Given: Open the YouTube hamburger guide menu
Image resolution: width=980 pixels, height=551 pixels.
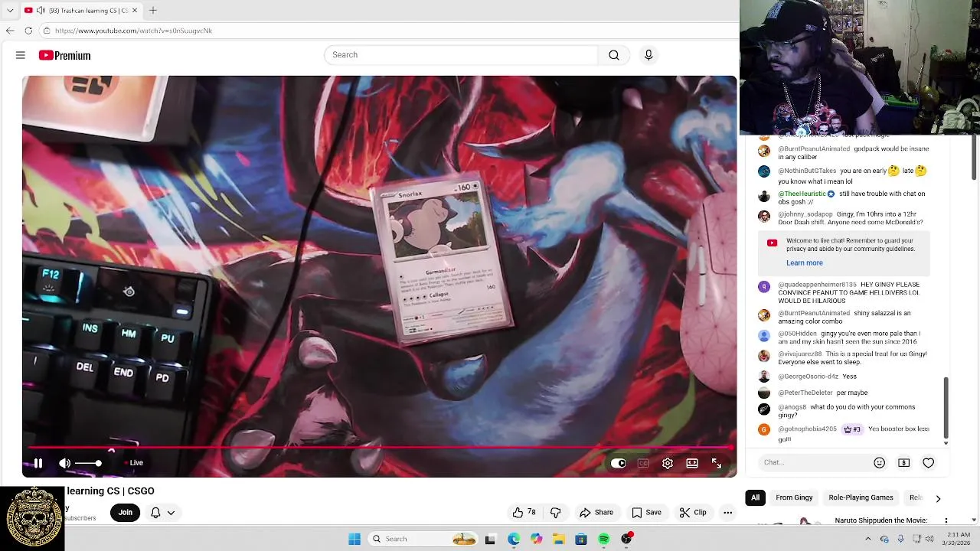Looking at the screenshot, I should coord(21,55).
